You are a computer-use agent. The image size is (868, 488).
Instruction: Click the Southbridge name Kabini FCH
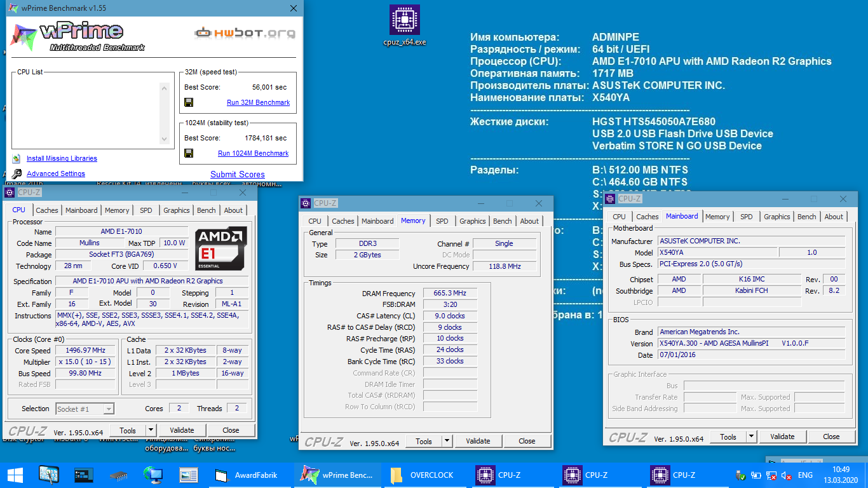point(752,290)
